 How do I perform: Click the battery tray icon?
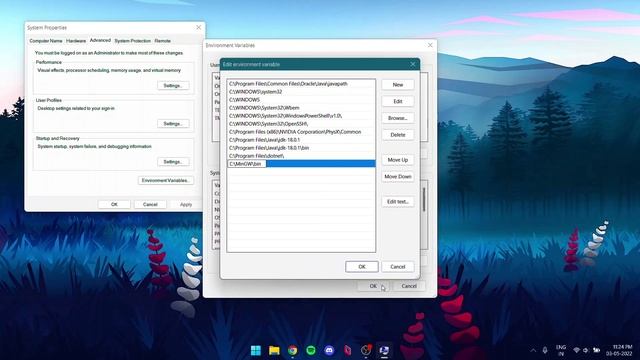click(x=597, y=350)
